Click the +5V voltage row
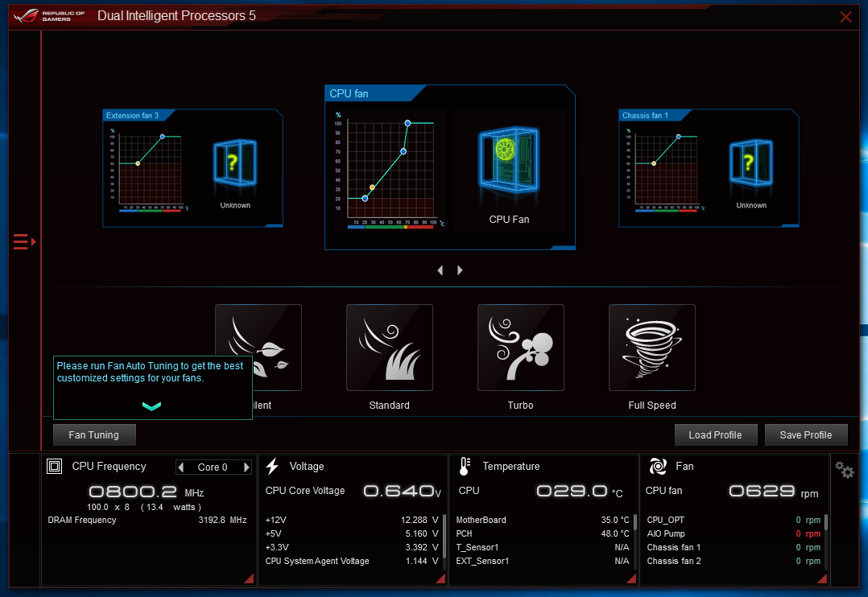Image resolution: width=868 pixels, height=597 pixels. (352, 534)
